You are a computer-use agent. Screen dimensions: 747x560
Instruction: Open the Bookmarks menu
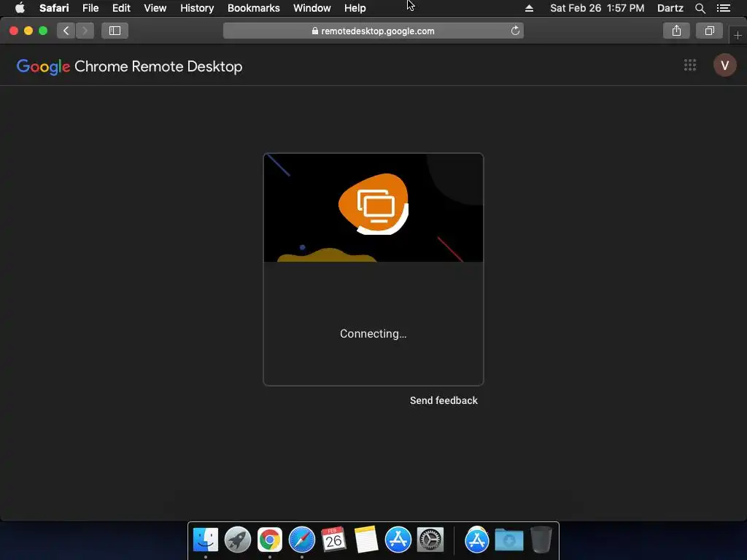point(253,8)
